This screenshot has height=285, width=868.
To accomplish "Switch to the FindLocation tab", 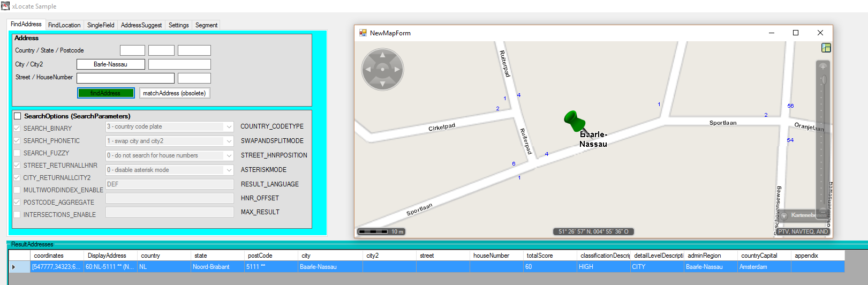I will [64, 25].
